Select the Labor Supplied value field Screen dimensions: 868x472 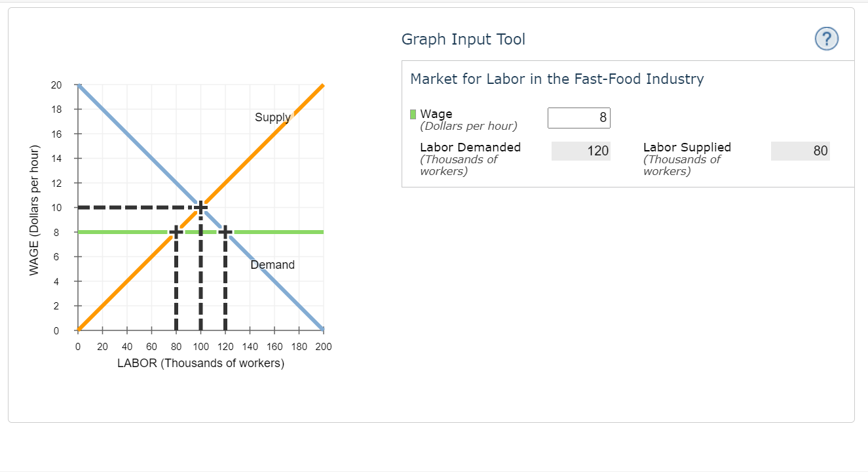pos(800,151)
